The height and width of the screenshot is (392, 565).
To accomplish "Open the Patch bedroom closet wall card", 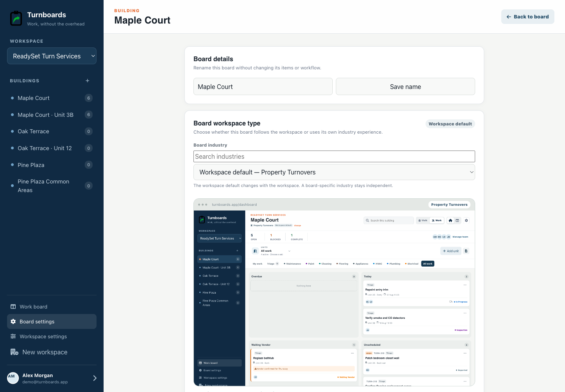I will coord(417,361).
